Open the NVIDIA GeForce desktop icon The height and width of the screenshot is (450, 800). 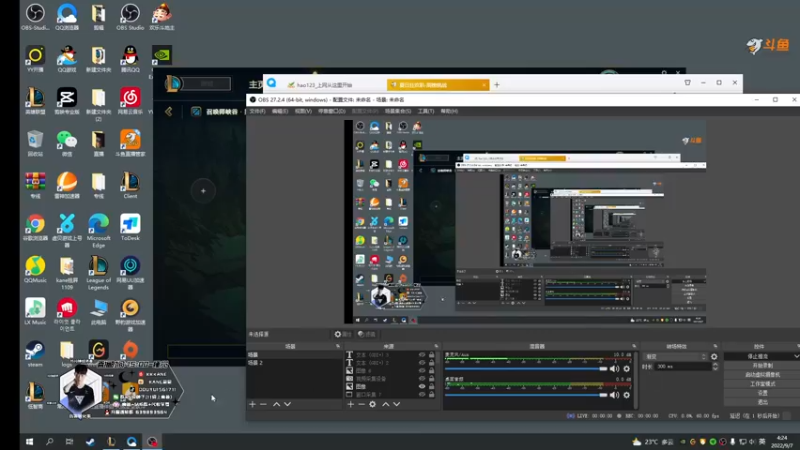(x=162, y=55)
